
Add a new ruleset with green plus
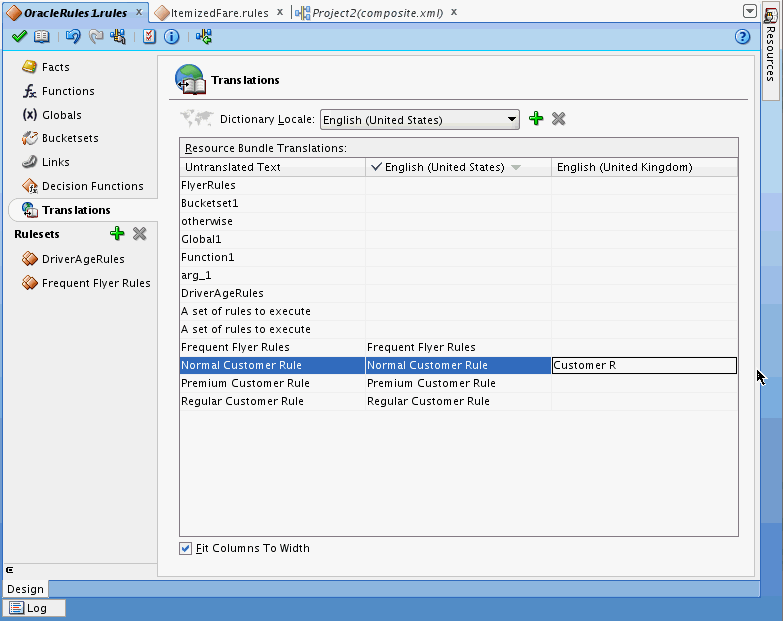coord(117,233)
